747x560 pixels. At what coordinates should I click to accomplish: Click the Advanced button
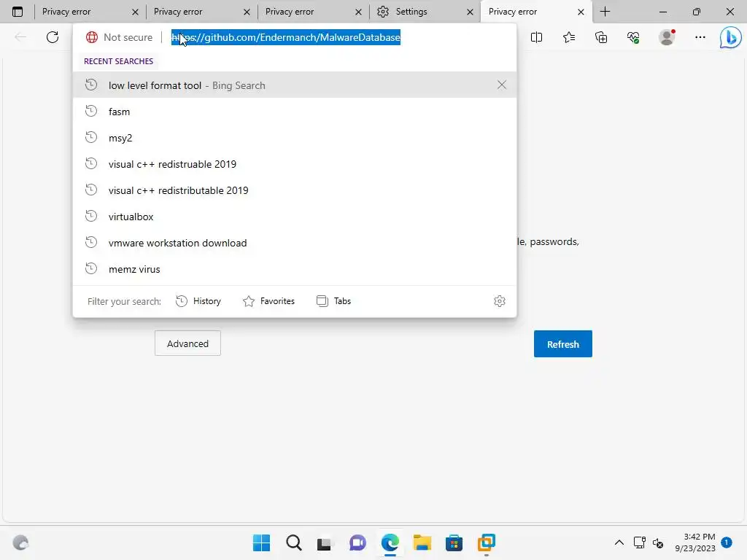[x=187, y=343]
